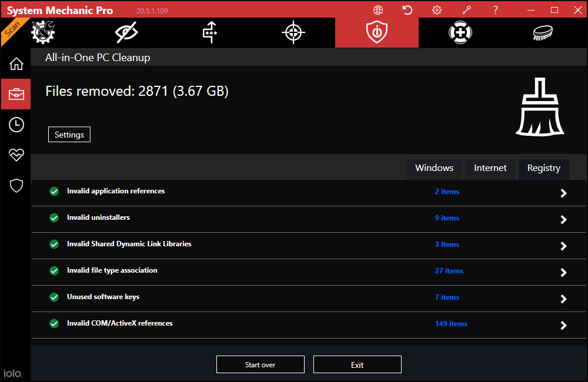Toggle check for Invalid Shared Dynamic Link Libraries
588x382 pixels.
pyautogui.click(x=54, y=244)
